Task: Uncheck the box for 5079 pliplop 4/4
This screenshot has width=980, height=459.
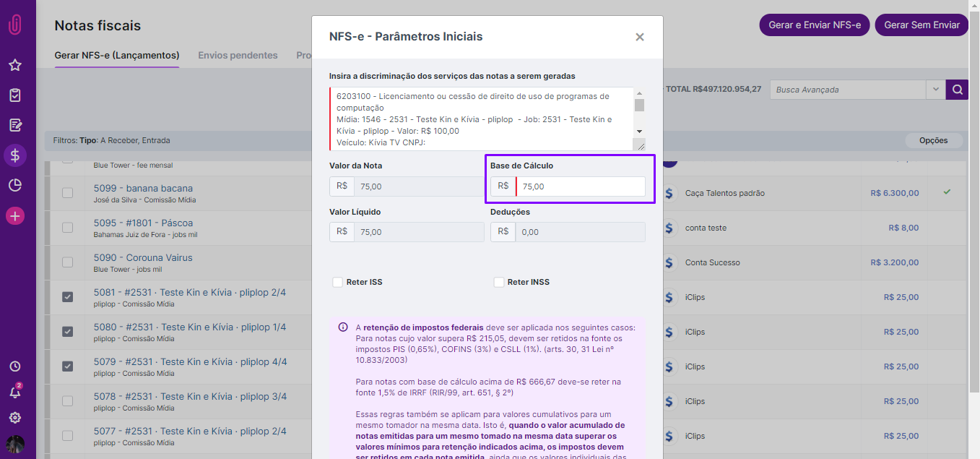Action: [x=67, y=366]
